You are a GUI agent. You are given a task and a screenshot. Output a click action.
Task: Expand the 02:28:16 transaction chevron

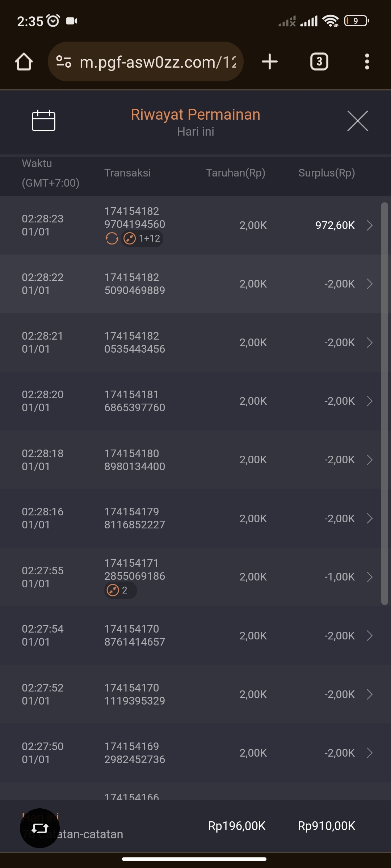tap(370, 518)
